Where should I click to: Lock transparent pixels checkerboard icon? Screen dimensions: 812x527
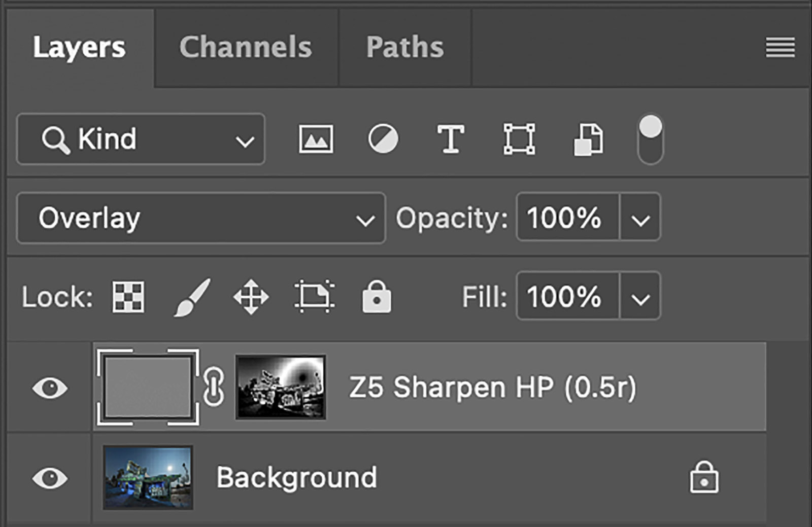(128, 297)
